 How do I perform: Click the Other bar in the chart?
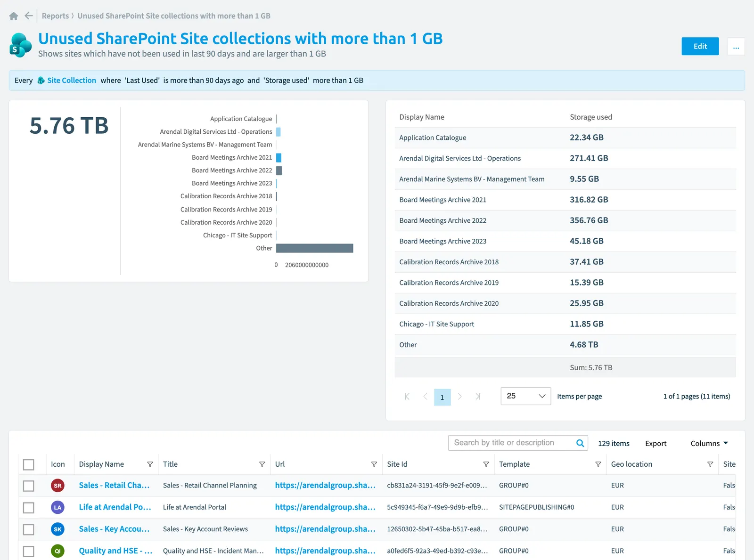click(x=315, y=248)
